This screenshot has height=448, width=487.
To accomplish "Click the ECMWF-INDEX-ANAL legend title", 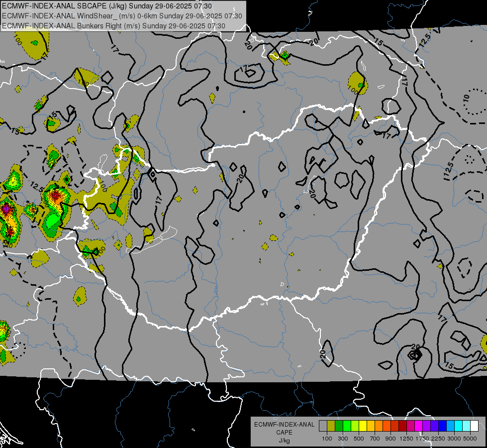I will coord(284,425).
